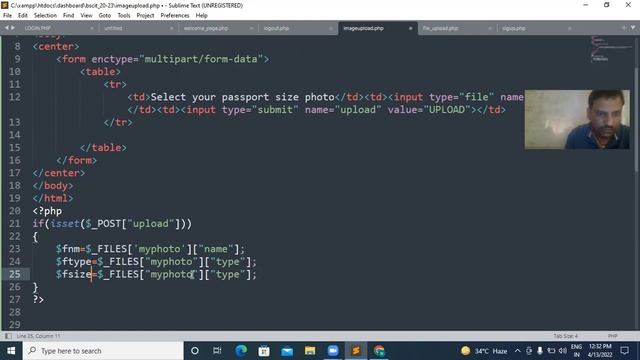The height and width of the screenshot is (360, 640).
Task: Open the Goto menu
Action: coord(105,16)
